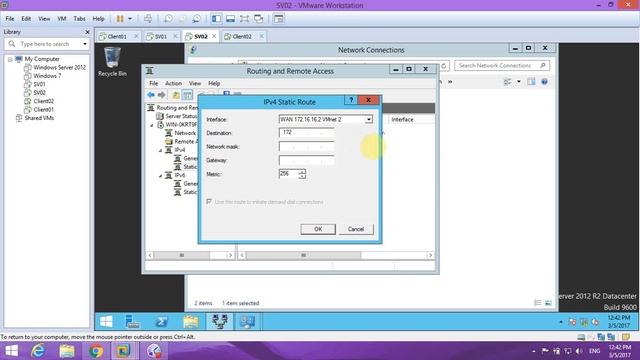Screen dimensions: 640x360
Task: Click the console view toolbar icon
Action: pos(278,19)
